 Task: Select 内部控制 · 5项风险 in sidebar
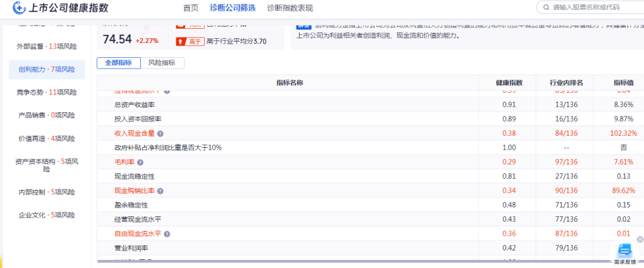pyautogui.click(x=47, y=192)
